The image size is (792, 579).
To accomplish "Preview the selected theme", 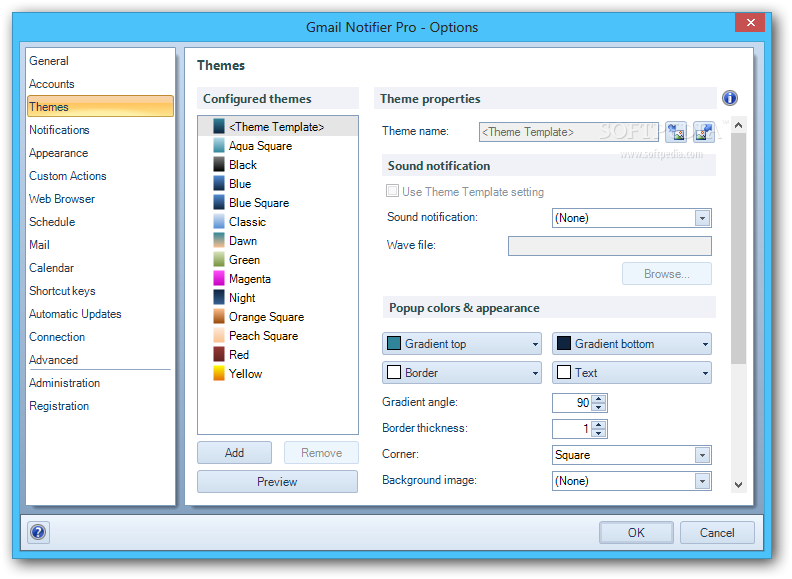I will [277, 481].
